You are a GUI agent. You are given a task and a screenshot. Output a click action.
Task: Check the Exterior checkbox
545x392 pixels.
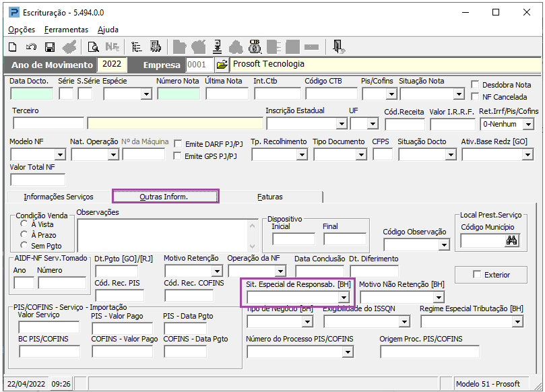[477, 275]
